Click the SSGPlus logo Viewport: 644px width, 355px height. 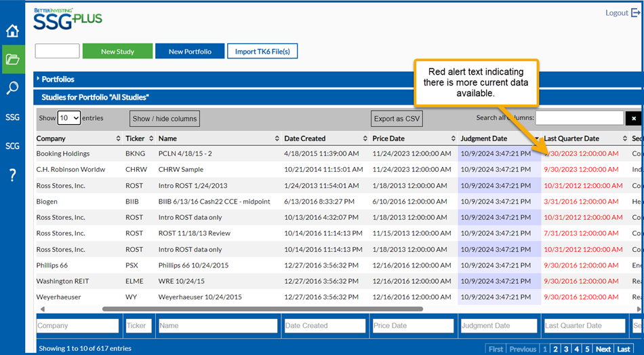coord(68,19)
